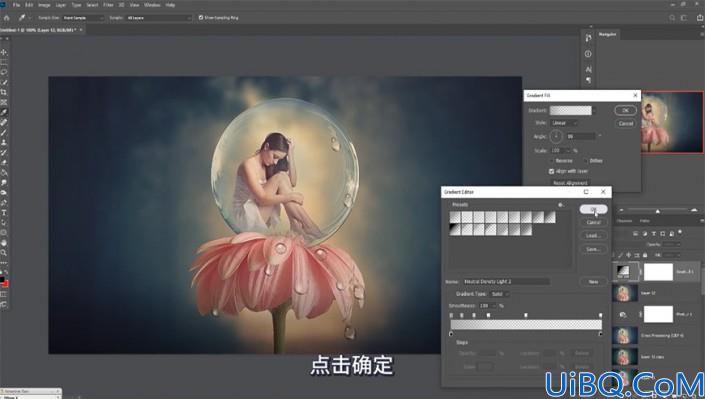Select the Cross Processing layer thumbnail
Screen dimensions: 705x399
[625, 336]
